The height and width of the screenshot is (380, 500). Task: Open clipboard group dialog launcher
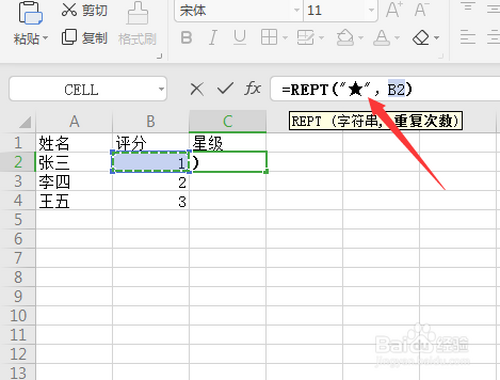[x=159, y=56]
